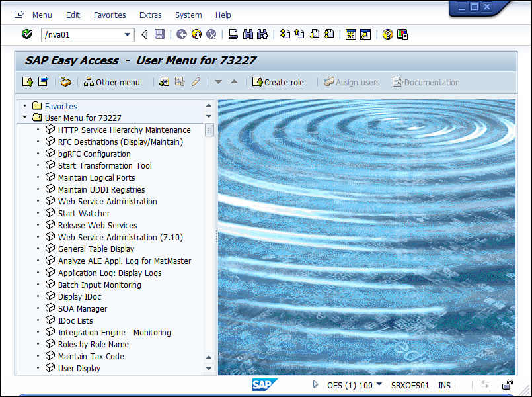The image size is (532, 397).
Task: Click the disabled Save diskette icon
Action: pyautogui.click(x=159, y=34)
